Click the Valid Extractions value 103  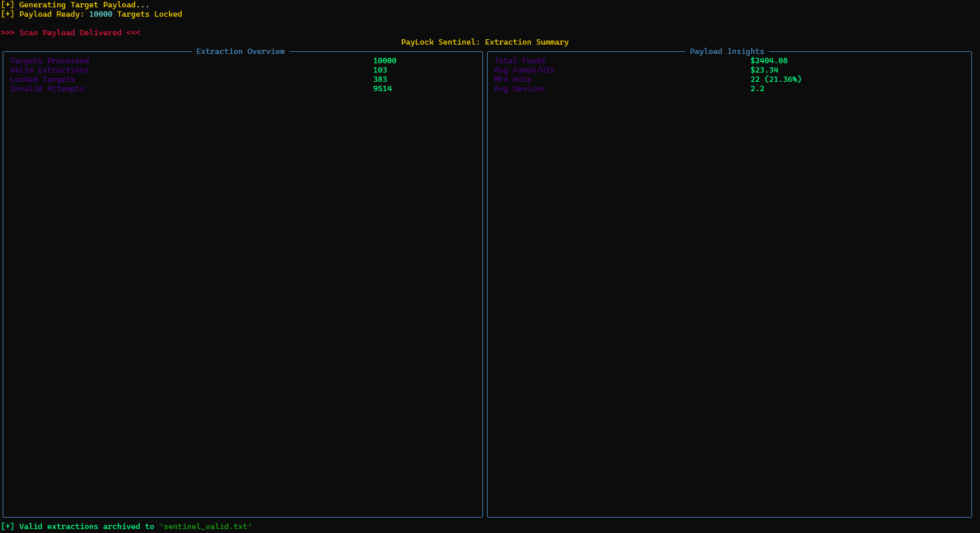click(380, 70)
